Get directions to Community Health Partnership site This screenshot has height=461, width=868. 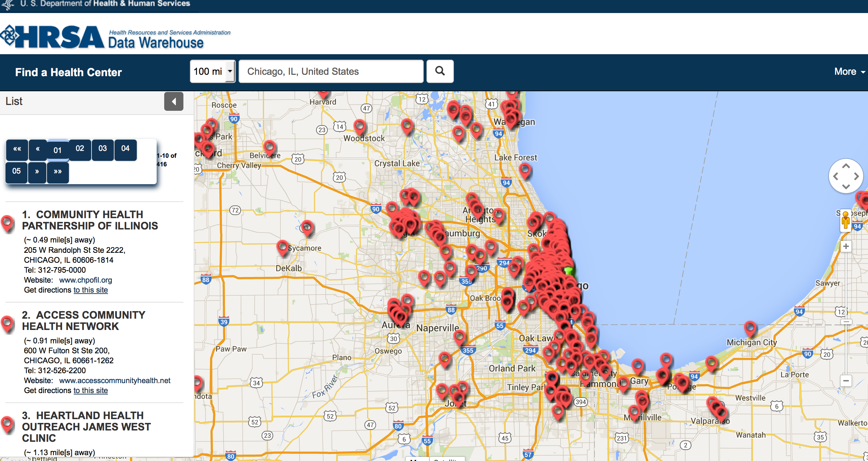click(x=91, y=290)
